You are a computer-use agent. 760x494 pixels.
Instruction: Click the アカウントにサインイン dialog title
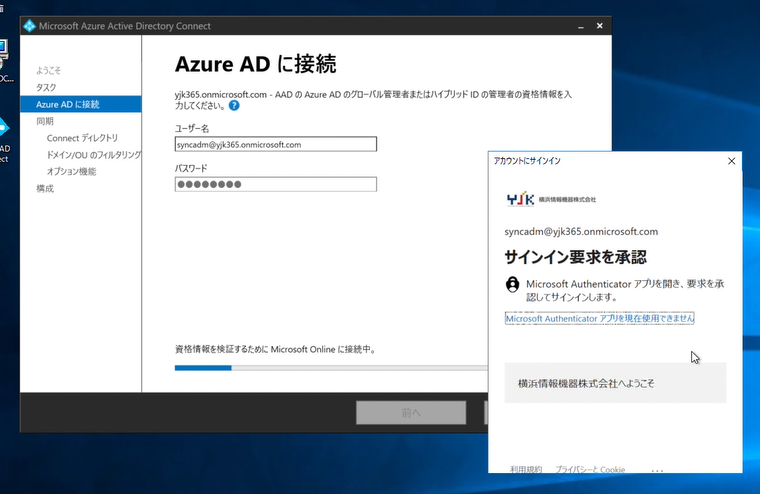coord(527,161)
